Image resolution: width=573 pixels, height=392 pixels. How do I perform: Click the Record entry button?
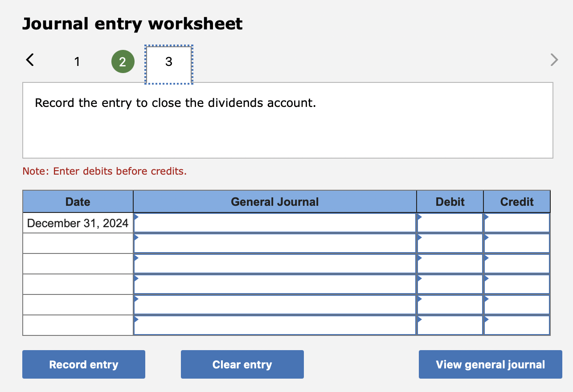click(84, 364)
